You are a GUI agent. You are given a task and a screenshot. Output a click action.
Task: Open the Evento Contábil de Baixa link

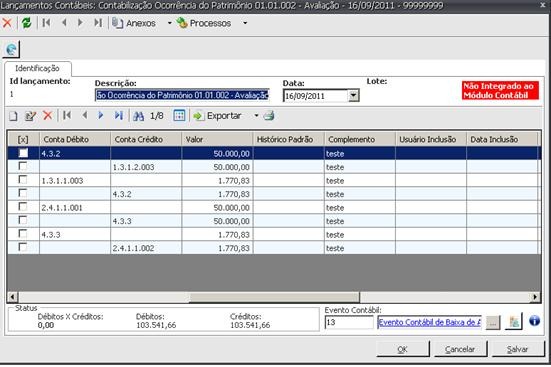pyautogui.click(x=429, y=322)
